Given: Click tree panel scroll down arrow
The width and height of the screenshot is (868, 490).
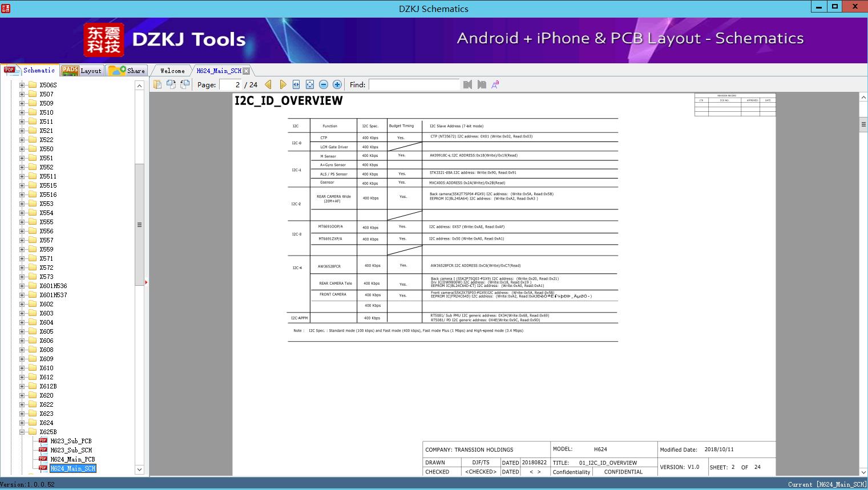Looking at the screenshot, I should (x=139, y=469).
